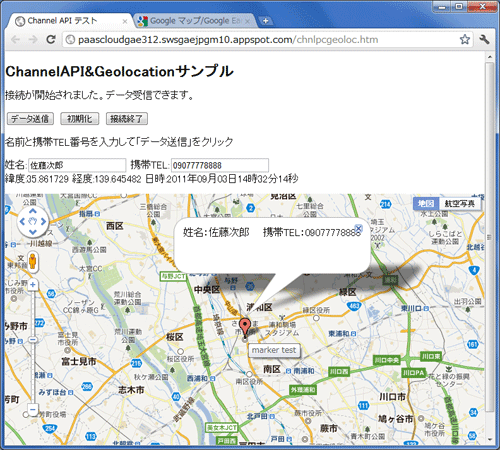Click the 美女木JCT sign on map

click(x=221, y=427)
